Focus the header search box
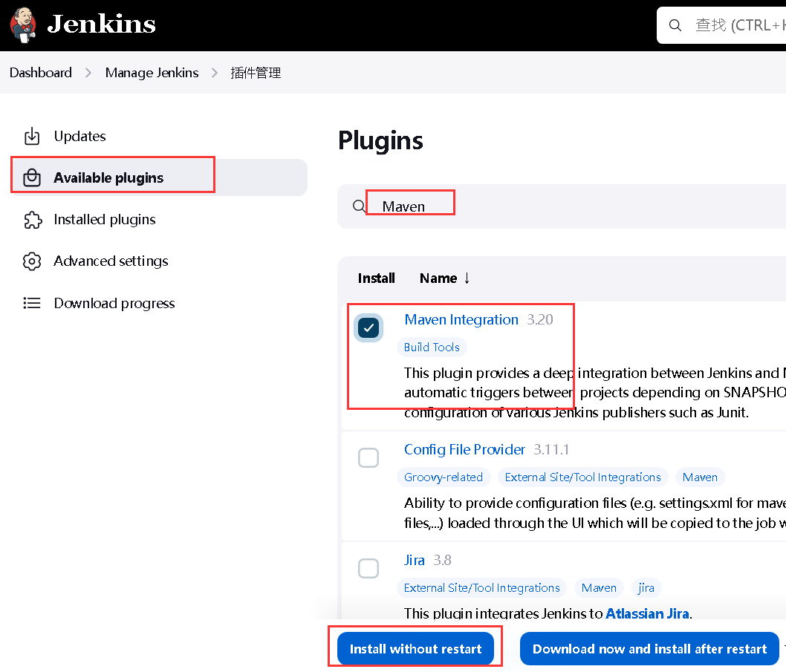786x672 pixels. click(721, 25)
